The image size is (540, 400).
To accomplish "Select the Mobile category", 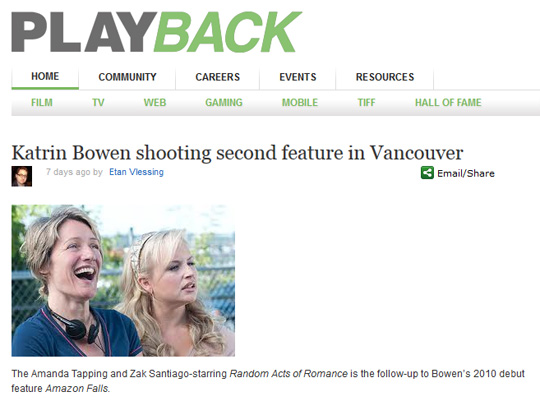I will click(300, 103).
